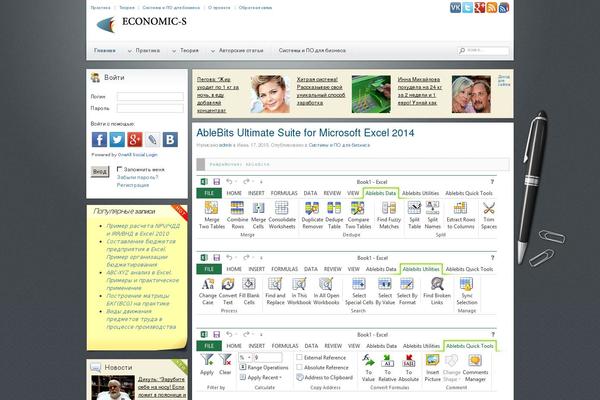
Task: Open article title AbleBits Ultimate Suite link
Action: (x=305, y=133)
